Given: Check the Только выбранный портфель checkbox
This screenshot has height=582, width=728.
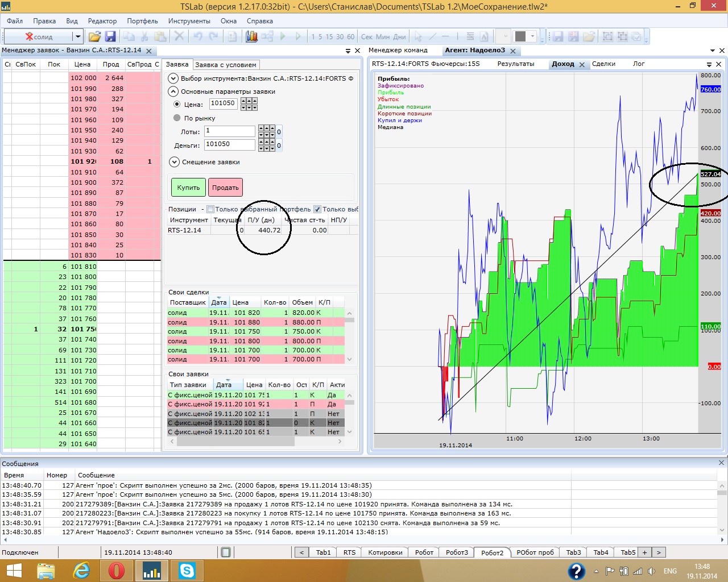Looking at the screenshot, I should pos(210,209).
